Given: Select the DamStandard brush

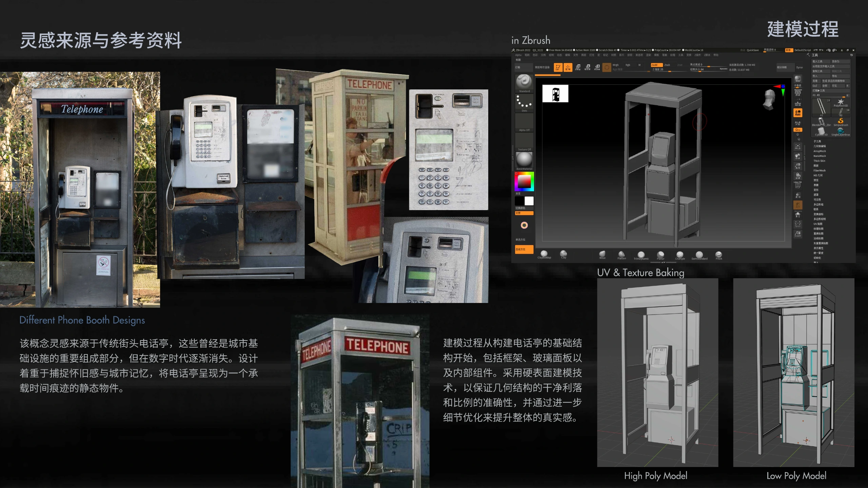Looking at the screenshot, I should (699, 255).
